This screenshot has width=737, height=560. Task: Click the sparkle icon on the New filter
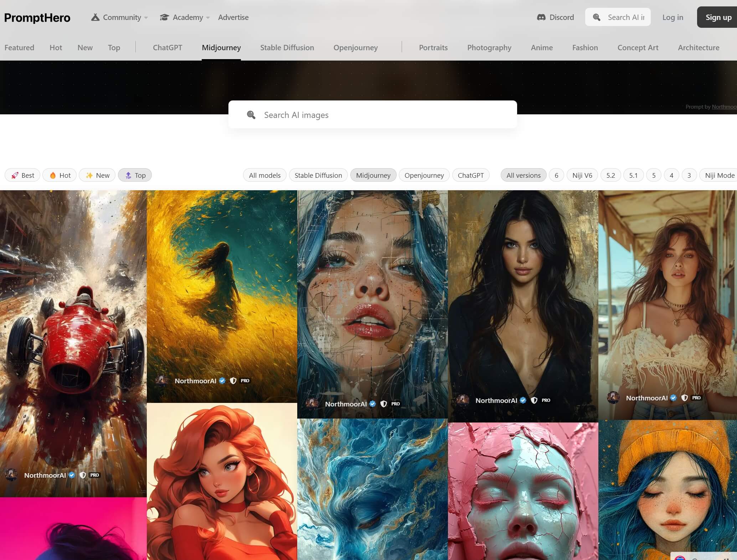[x=89, y=175]
